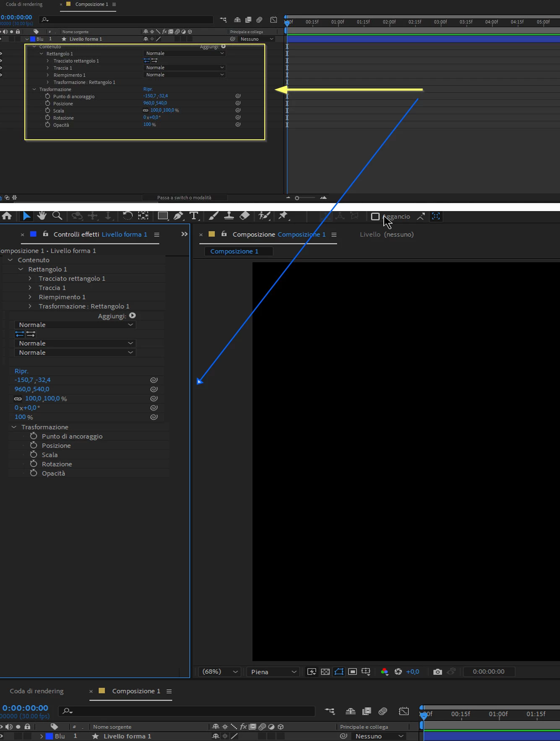The image size is (560, 741).
Task: Click the Composizione 1 flowchart tab in viewer
Action: (x=238, y=251)
